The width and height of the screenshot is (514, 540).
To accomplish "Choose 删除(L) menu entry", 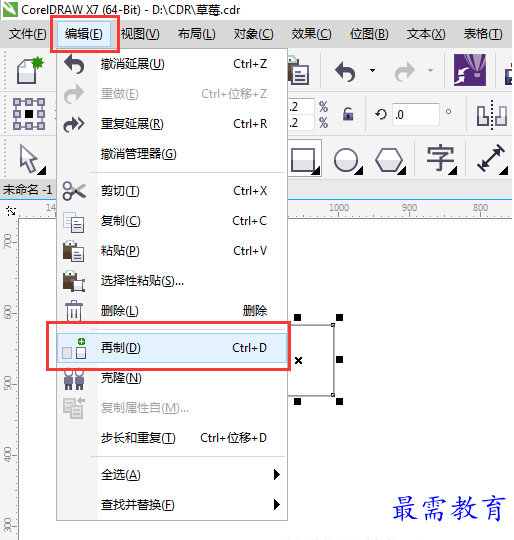I will (x=172, y=311).
